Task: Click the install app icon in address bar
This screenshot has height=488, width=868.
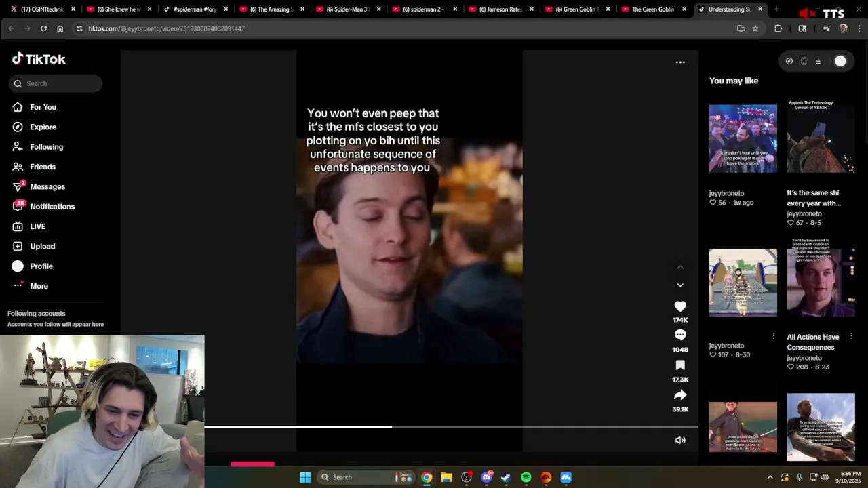Action: pyautogui.click(x=741, y=28)
